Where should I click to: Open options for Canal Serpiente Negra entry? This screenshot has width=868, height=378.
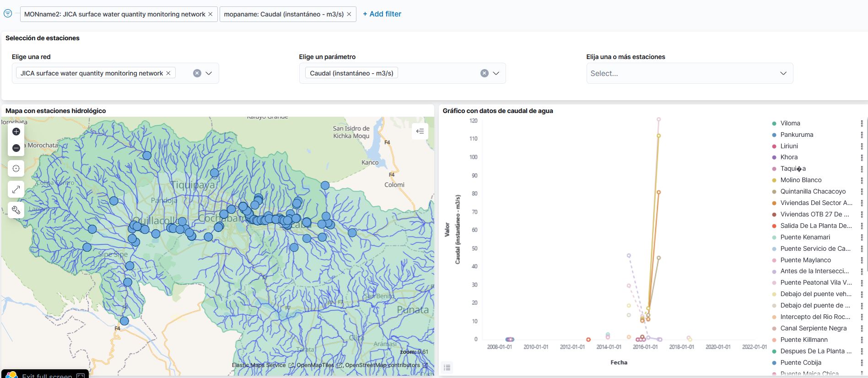(862, 329)
